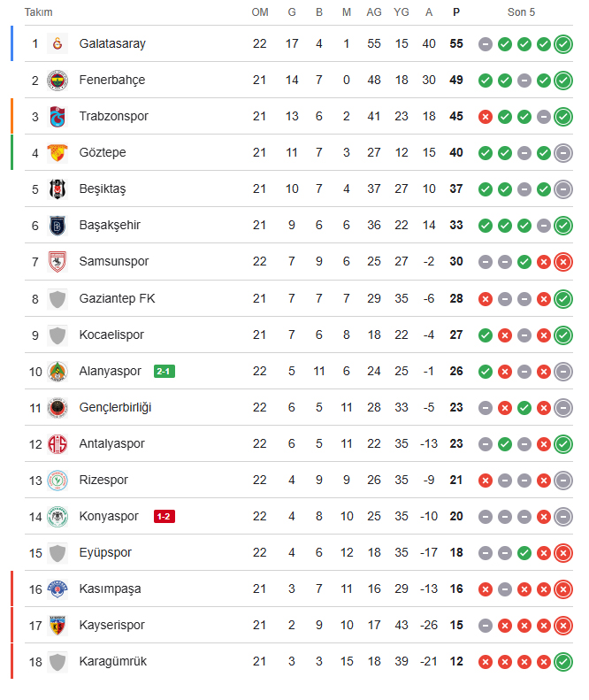
Task: Click Göztepe's circled latest draw result icon
Action: [563, 152]
